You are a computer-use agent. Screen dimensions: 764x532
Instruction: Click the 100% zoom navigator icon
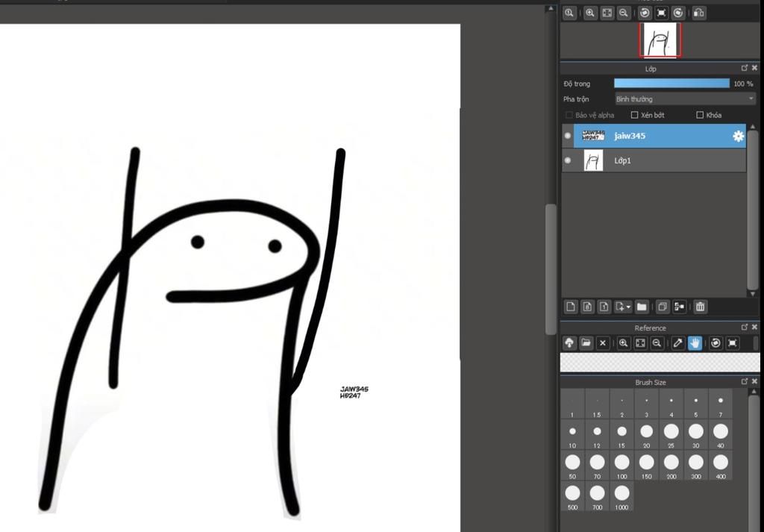(x=569, y=13)
